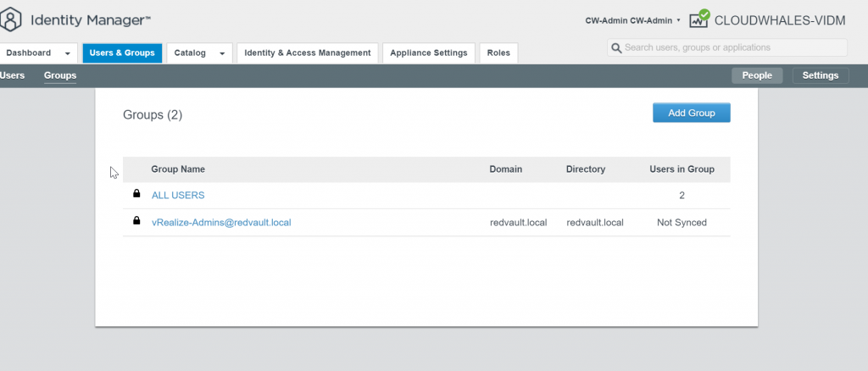This screenshot has height=371, width=868.
Task: Click the Users in Group column header
Action: coord(682,169)
